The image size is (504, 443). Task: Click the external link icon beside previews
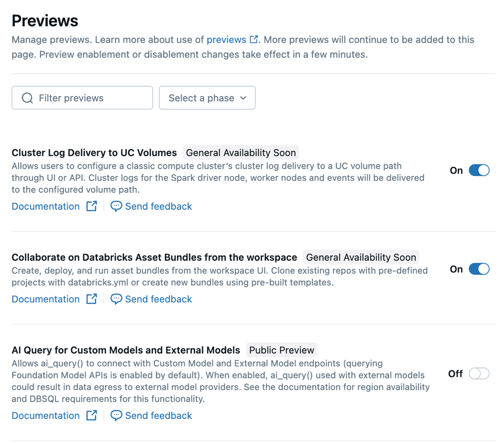click(x=254, y=39)
